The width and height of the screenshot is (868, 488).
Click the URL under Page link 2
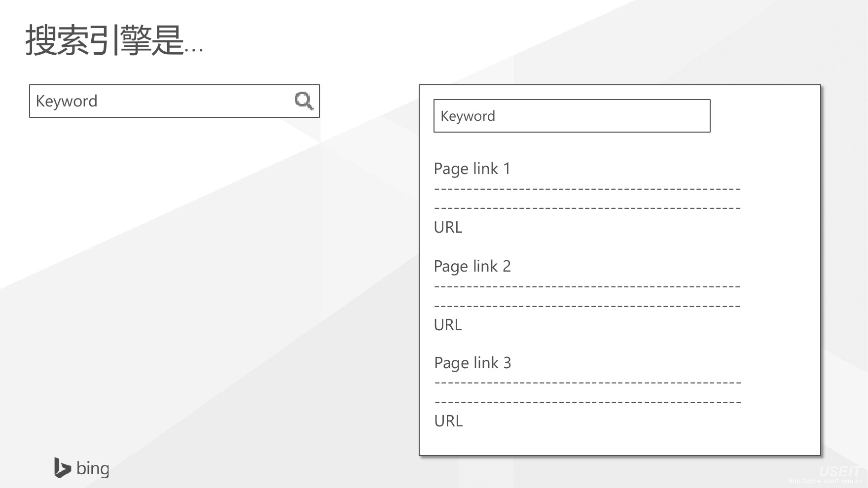tap(448, 325)
